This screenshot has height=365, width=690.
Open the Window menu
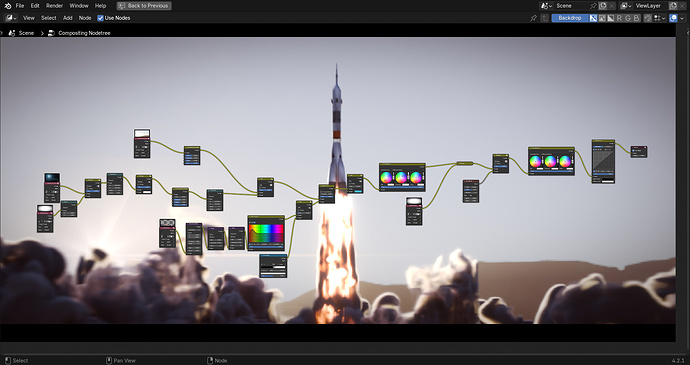79,6
